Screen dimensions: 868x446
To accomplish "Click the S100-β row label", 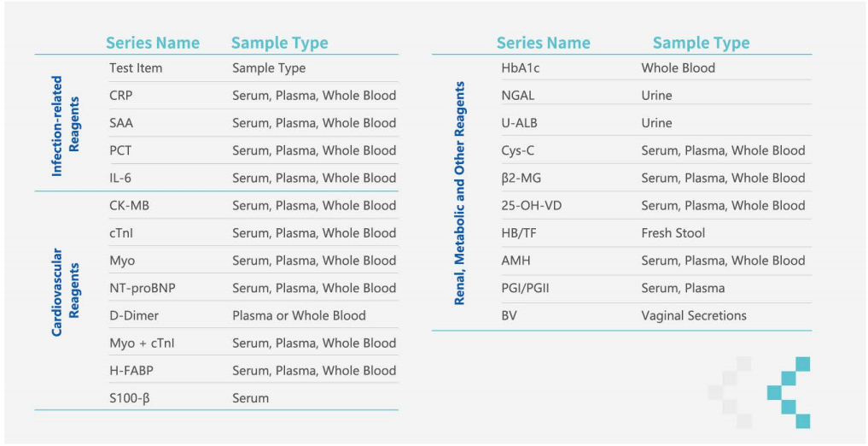I will pos(130,397).
